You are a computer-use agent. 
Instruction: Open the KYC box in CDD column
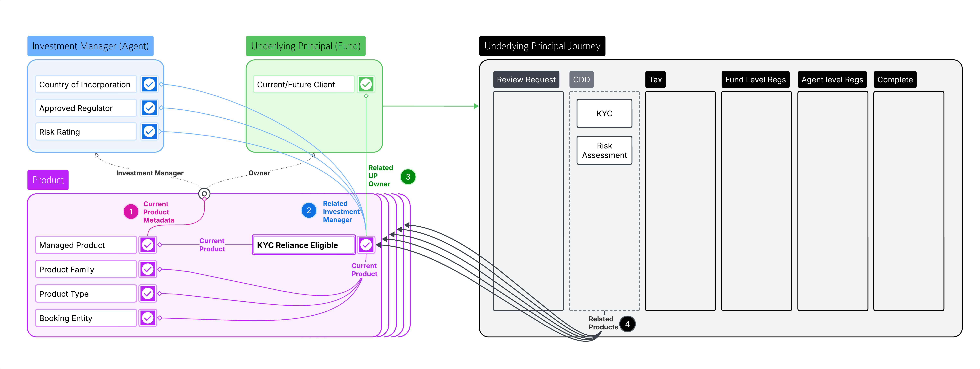pos(604,113)
